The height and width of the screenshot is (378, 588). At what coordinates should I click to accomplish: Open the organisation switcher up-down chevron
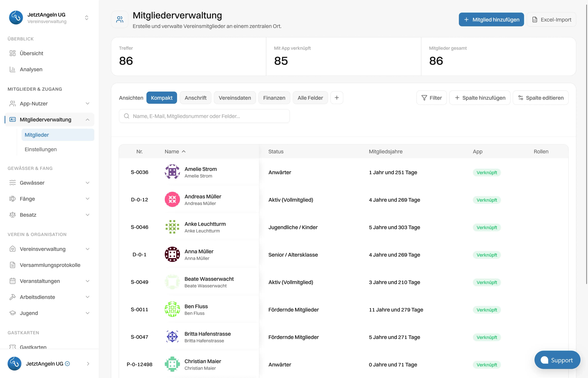click(87, 18)
